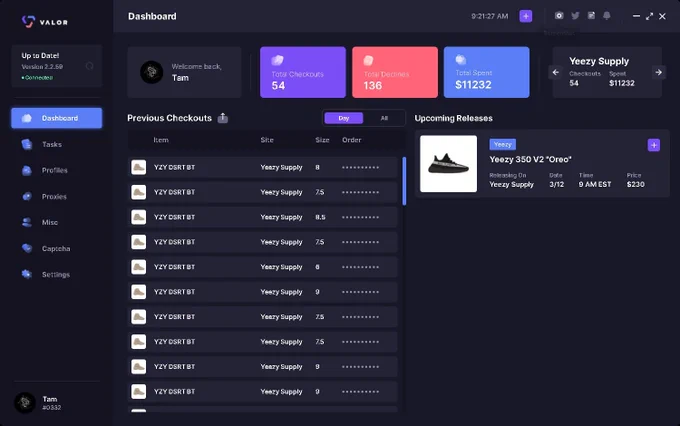Click the Size column header
This screenshot has height=426, width=680.
tap(322, 140)
